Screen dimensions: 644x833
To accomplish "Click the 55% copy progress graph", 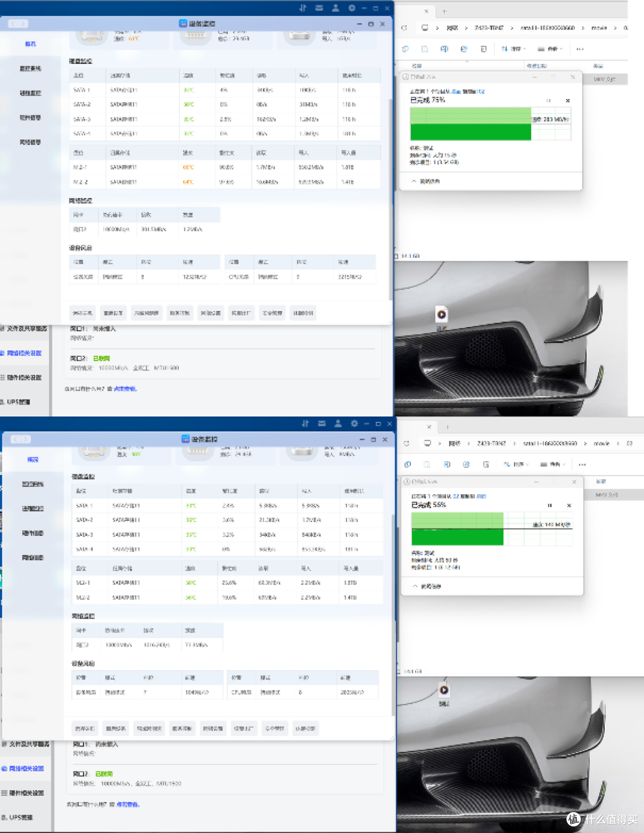I will (492, 529).
